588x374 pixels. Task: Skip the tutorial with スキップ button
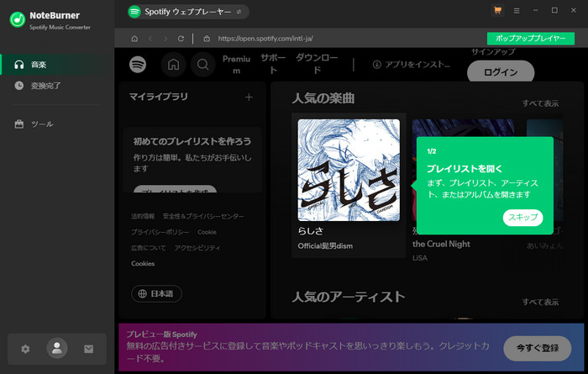click(x=522, y=218)
